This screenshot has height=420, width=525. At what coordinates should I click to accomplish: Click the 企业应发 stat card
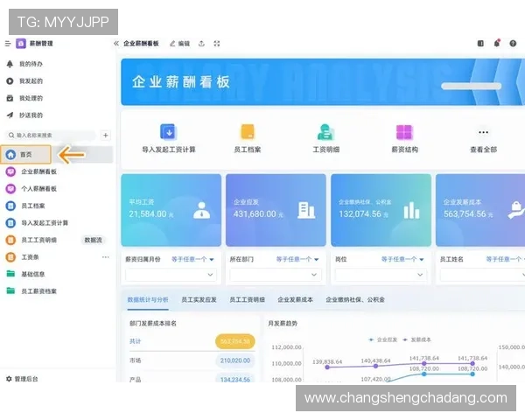click(x=276, y=210)
